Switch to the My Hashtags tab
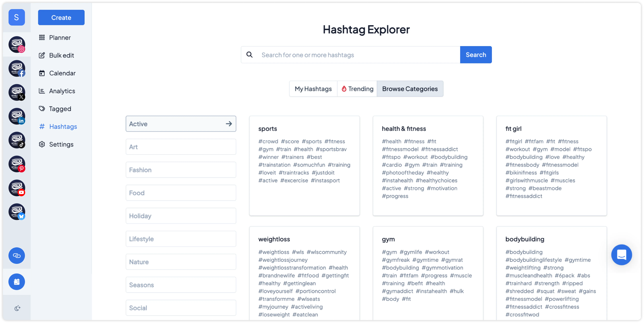Viewport: 644px width, 323px height. pos(313,89)
